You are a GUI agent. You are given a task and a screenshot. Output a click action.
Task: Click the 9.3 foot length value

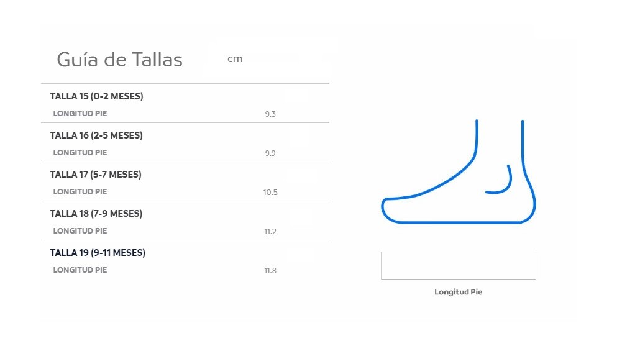(x=270, y=114)
